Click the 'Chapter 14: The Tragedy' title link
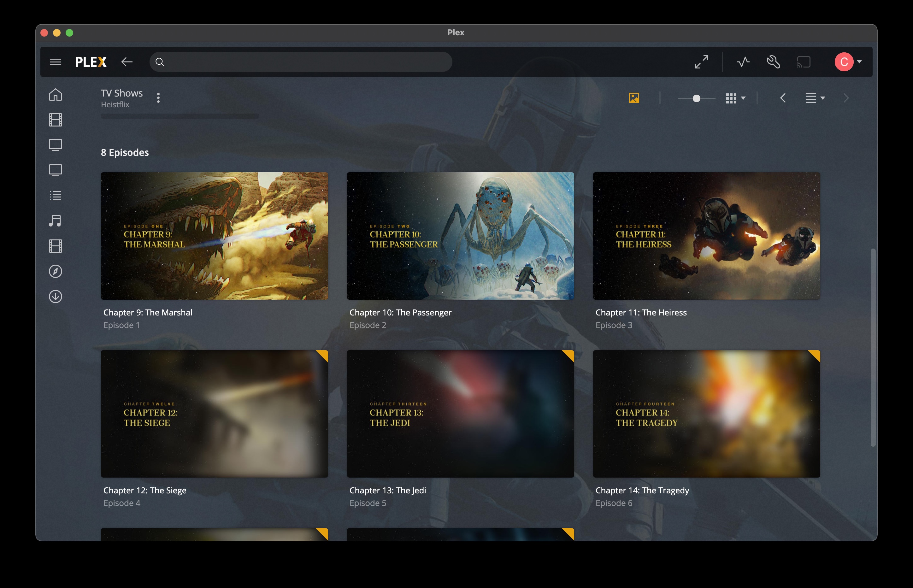This screenshot has height=588, width=913. pyautogui.click(x=642, y=491)
